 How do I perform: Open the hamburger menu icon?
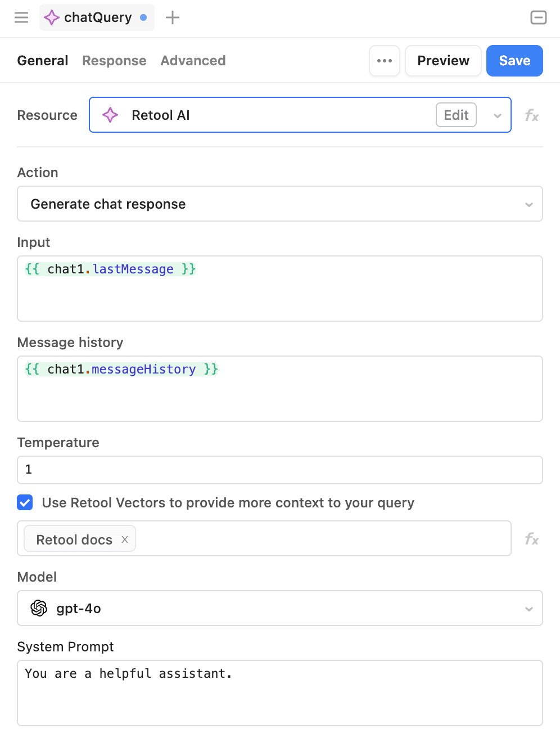tap(21, 17)
